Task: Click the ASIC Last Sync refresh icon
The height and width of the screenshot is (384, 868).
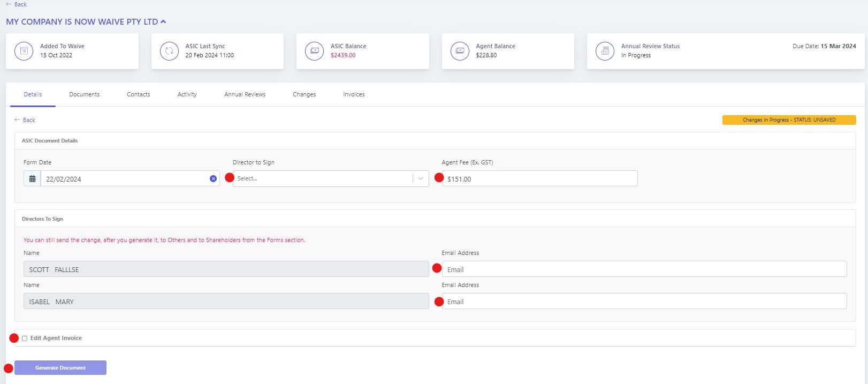Action: 169,51
